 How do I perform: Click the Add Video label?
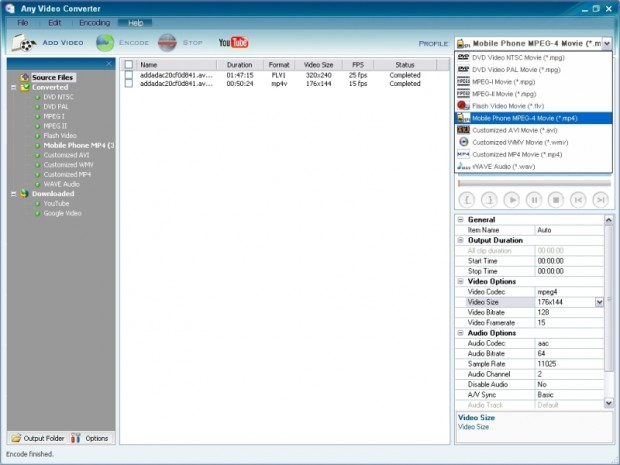(x=63, y=43)
